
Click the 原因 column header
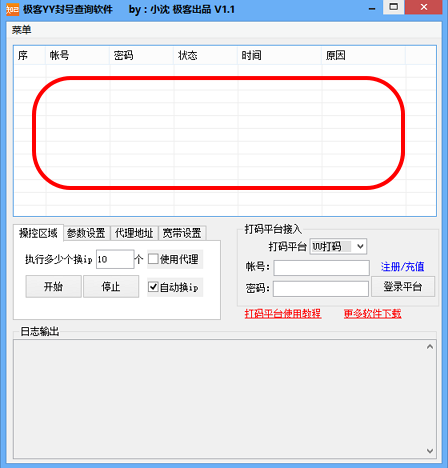click(x=364, y=55)
